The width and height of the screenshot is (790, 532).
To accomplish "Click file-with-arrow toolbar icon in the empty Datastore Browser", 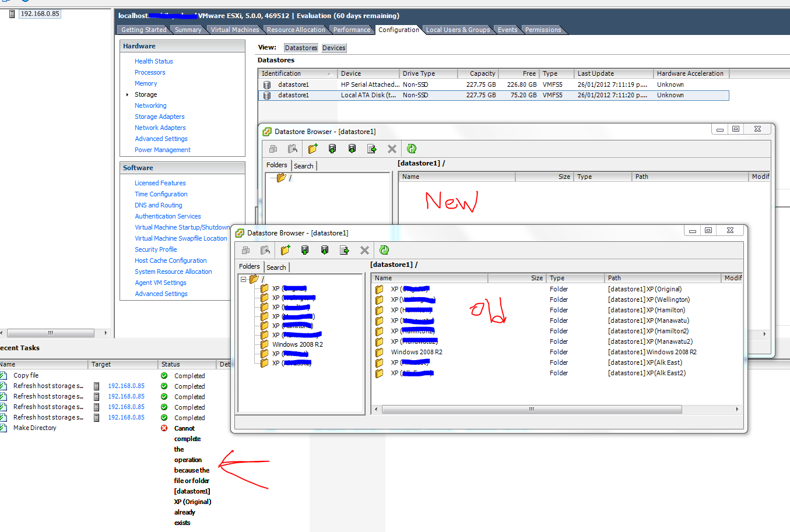I will (x=372, y=149).
